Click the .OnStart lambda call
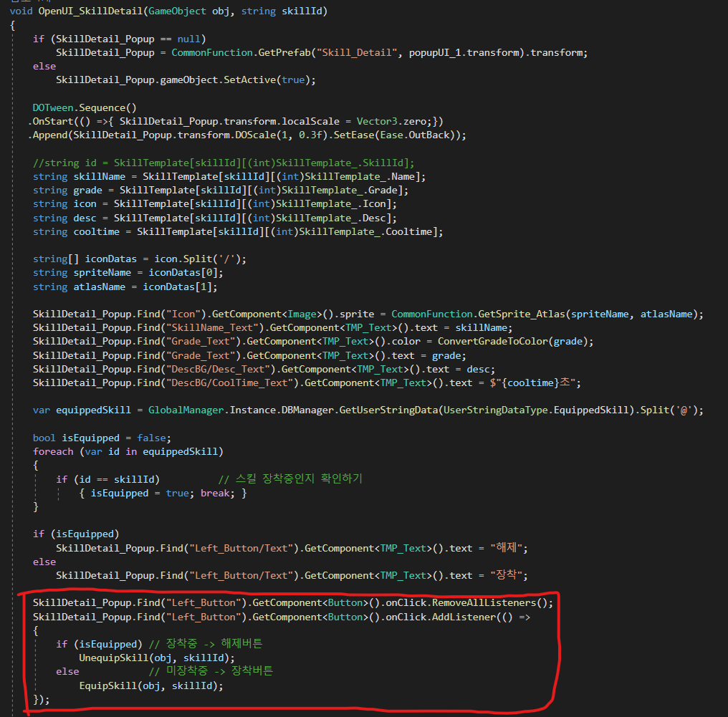Image resolution: width=728 pixels, height=717 pixels. coord(236,121)
